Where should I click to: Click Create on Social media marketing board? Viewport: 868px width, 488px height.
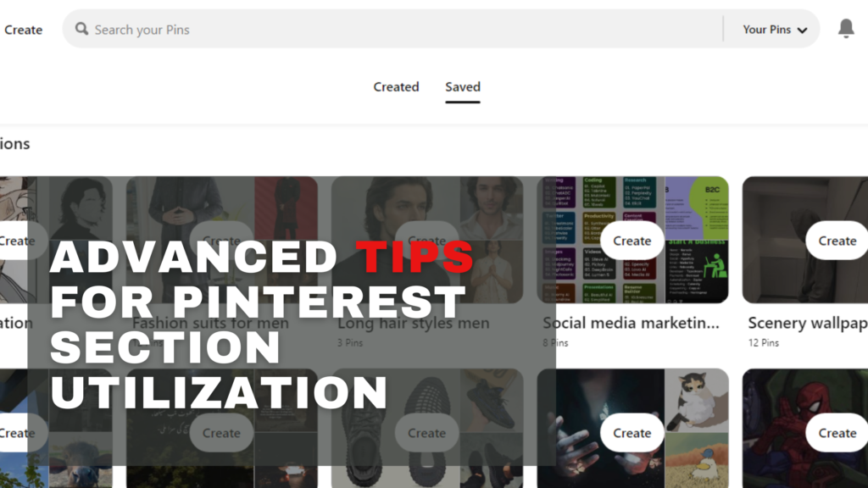coord(632,241)
